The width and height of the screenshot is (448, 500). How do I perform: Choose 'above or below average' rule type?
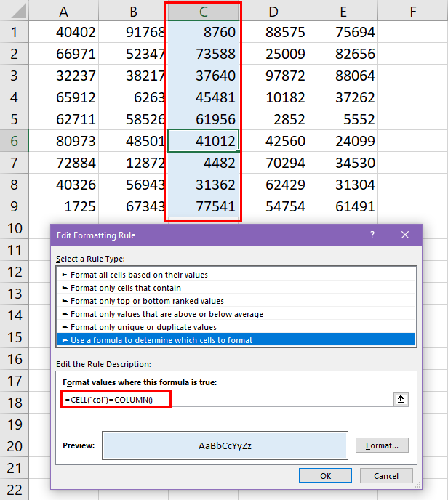[236, 314]
